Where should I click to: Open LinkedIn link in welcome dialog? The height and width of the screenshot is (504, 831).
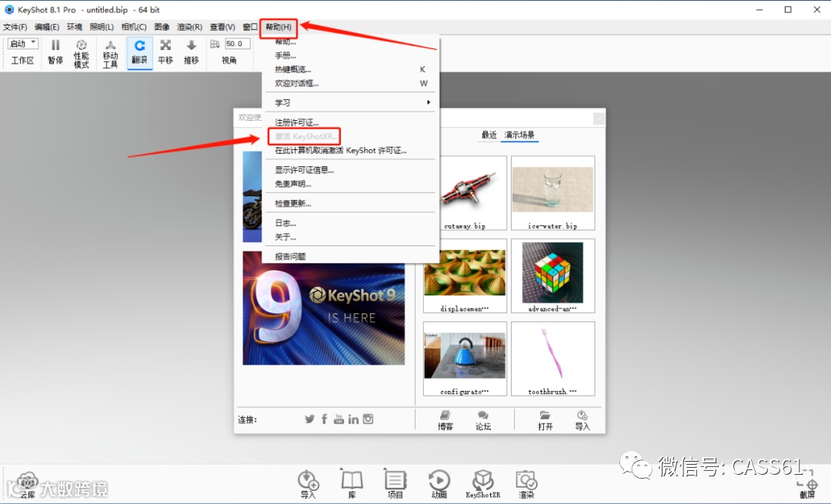coord(353,419)
